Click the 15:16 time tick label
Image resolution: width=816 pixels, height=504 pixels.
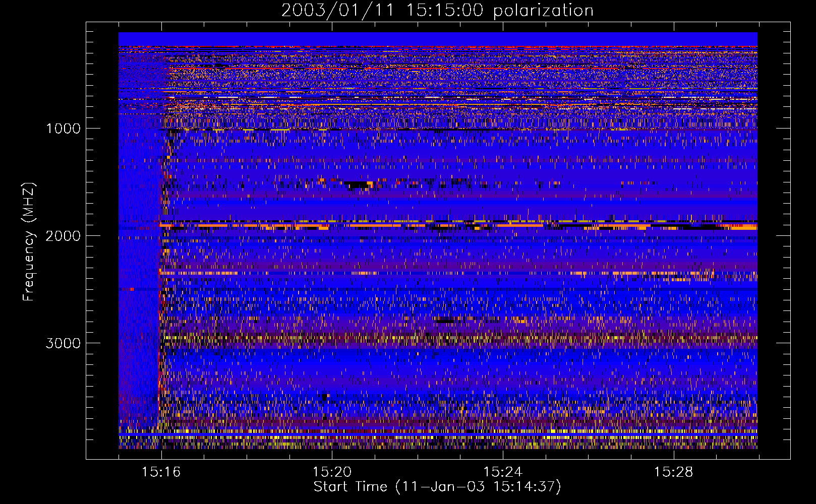[161, 472]
